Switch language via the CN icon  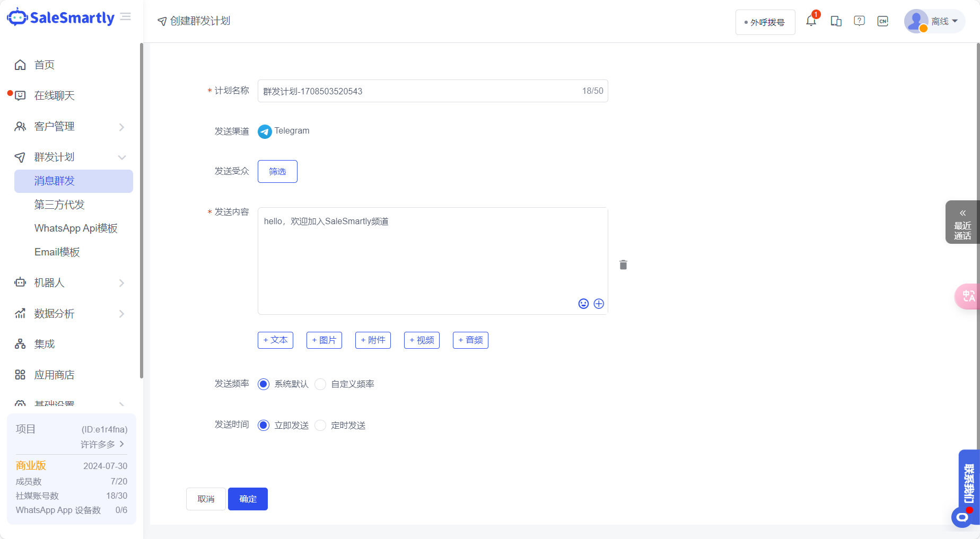tap(882, 21)
